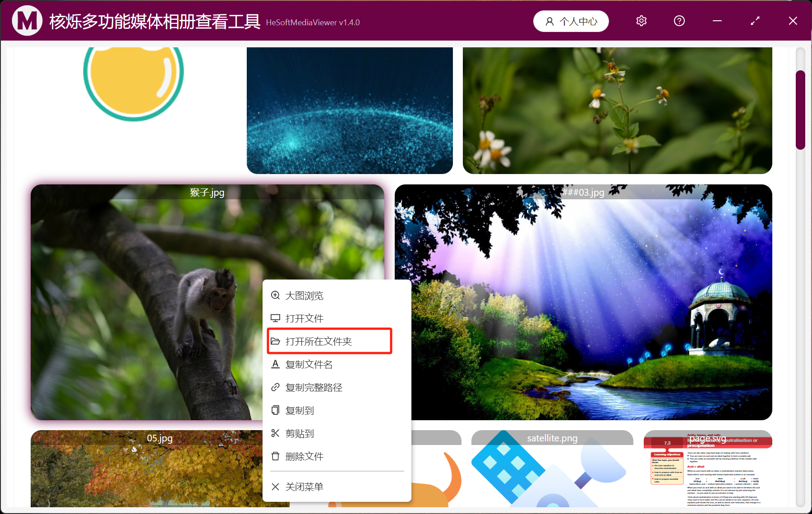Click the scissors icon beside 剪贴到

click(276, 433)
